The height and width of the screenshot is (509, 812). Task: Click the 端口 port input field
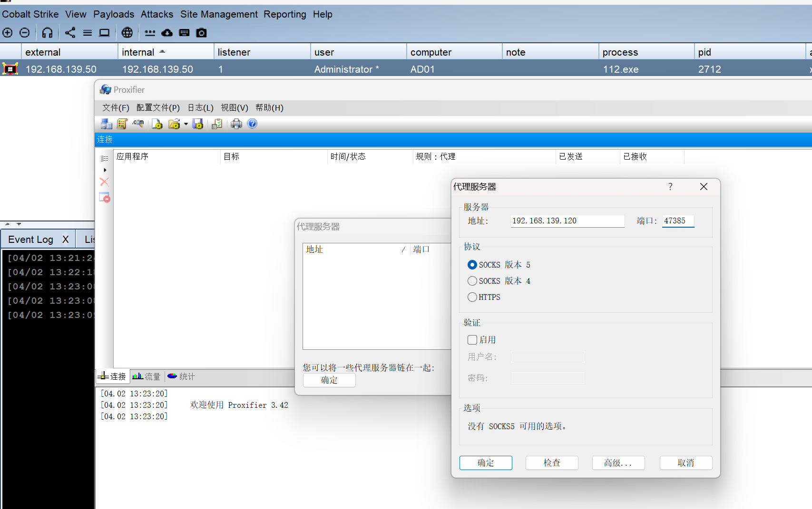point(677,221)
